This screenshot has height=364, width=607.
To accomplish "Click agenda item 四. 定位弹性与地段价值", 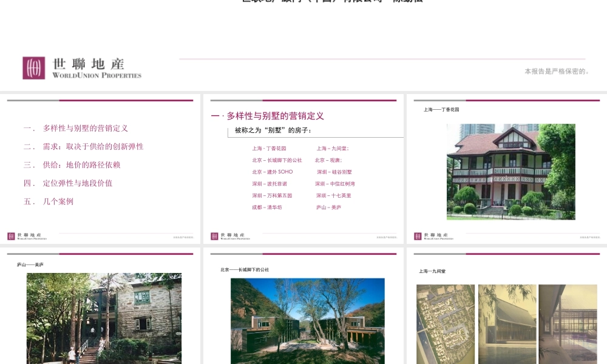I will point(68,183).
